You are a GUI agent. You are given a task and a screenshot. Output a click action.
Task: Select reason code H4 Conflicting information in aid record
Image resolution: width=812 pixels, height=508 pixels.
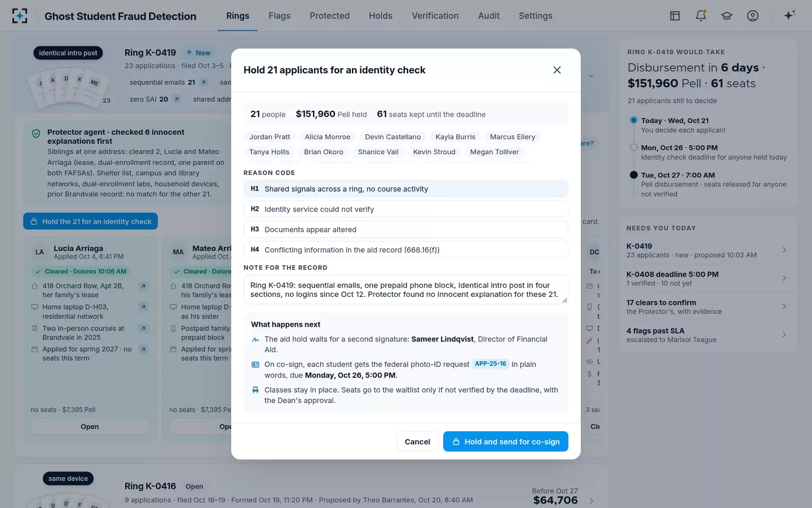click(406, 249)
